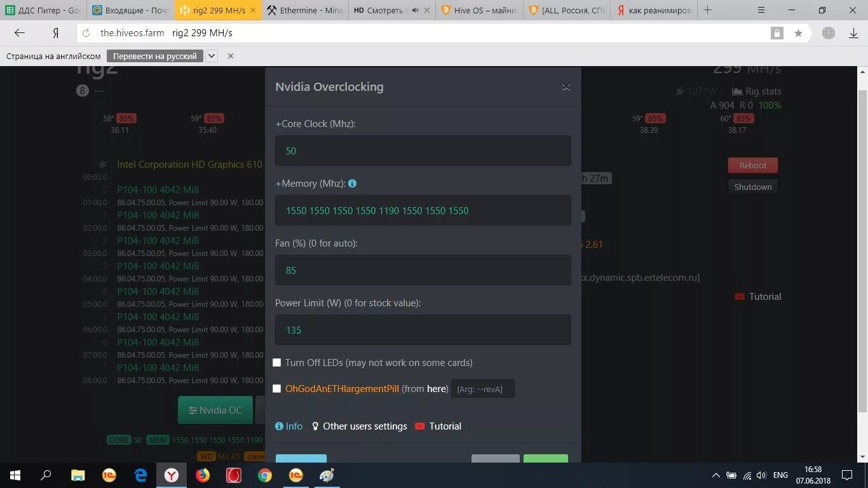Image resolution: width=868 pixels, height=488 pixels.
Task: Expand the translate options dropdown arrow
Action: click(212, 56)
